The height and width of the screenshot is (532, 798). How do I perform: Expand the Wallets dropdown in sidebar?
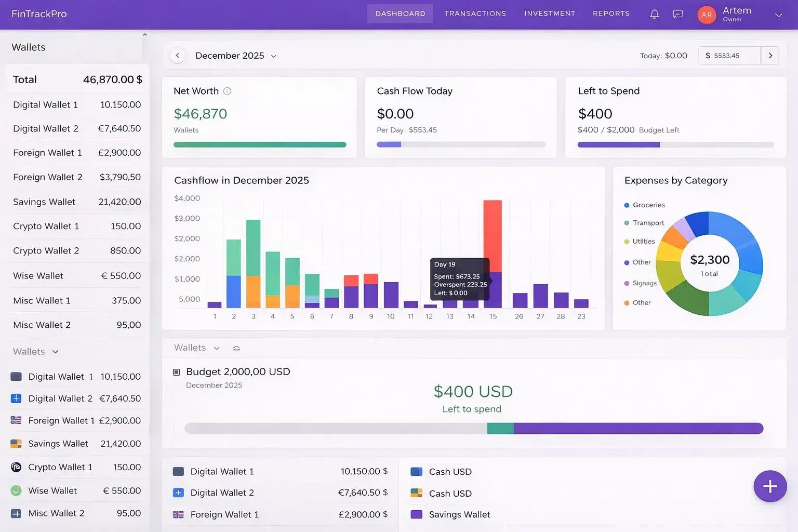[x=55, y=352]
